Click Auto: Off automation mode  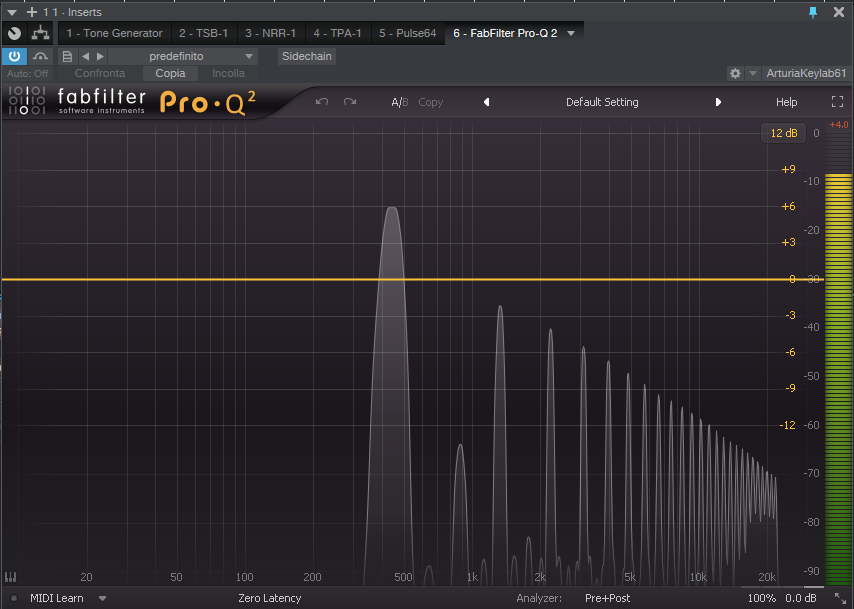tap(27, 74)
